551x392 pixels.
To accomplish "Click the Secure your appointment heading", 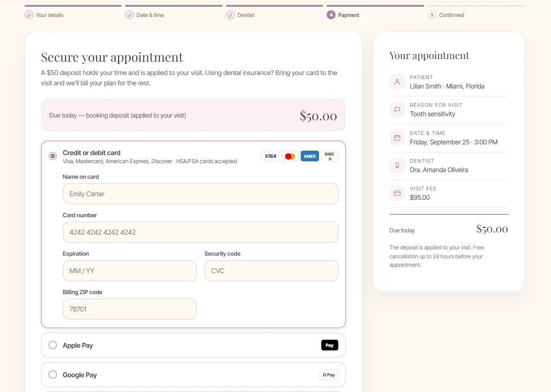I will point(112,57).
